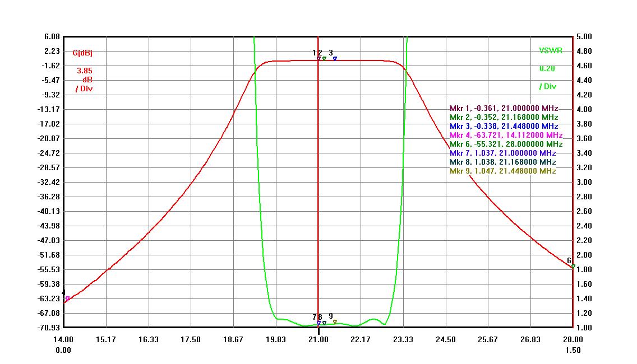The height and width of the screenshot is (364, 637).
Task: Click the 3.85 dB / Div scale label
Action: coord(84,80)
